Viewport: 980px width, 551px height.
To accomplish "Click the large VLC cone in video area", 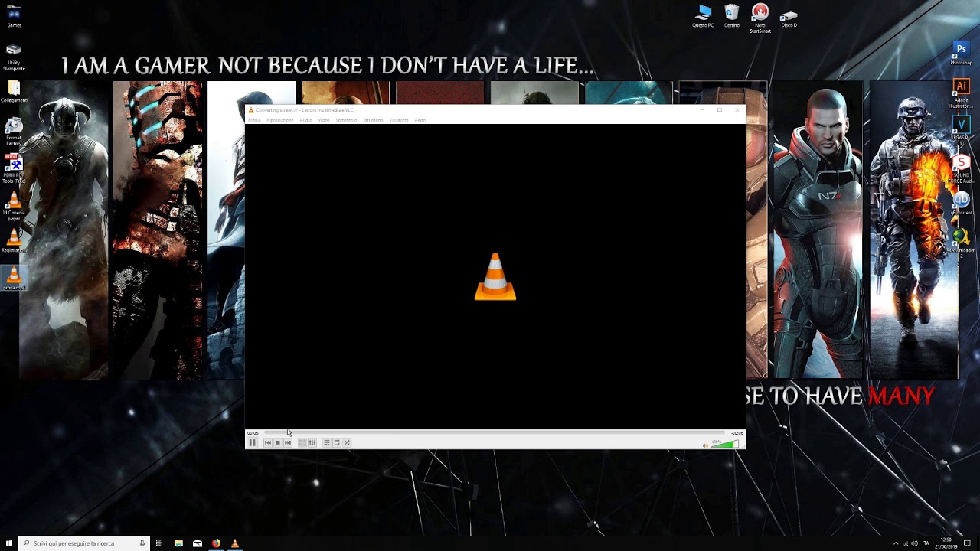I will tap(495, 276).
